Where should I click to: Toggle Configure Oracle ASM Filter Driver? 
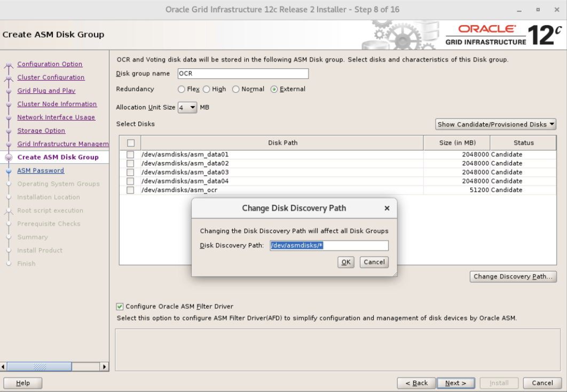(120, 306)
